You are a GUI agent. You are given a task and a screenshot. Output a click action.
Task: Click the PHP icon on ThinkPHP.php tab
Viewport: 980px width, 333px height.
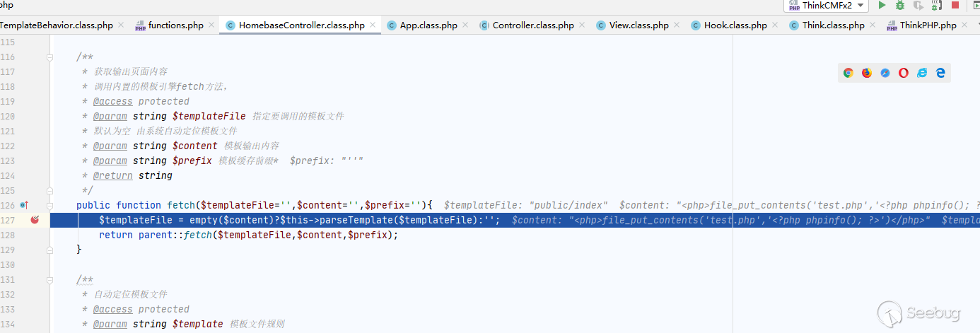click(892, 25)
